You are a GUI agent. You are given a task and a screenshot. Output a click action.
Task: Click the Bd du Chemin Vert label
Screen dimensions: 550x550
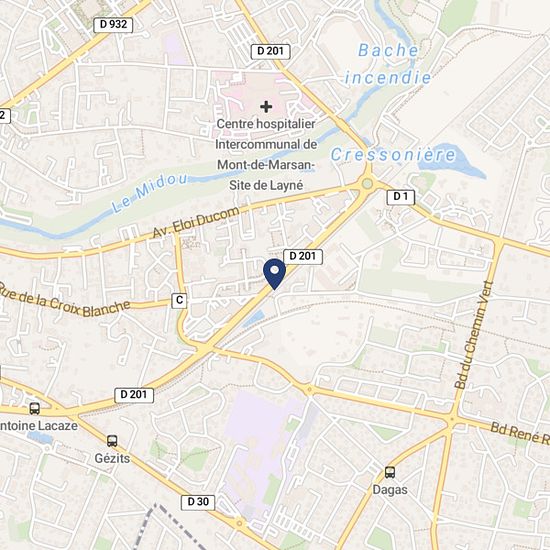[474, 335]
